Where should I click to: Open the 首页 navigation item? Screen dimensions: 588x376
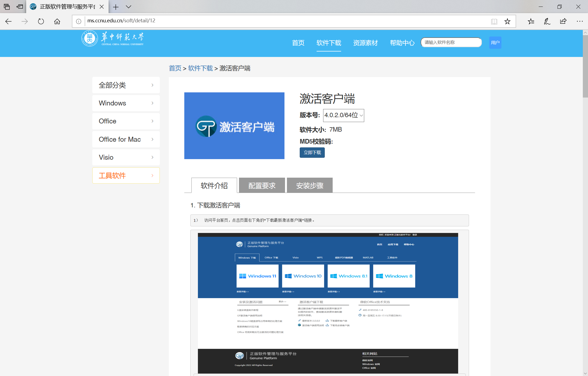(x=298, y=43)
